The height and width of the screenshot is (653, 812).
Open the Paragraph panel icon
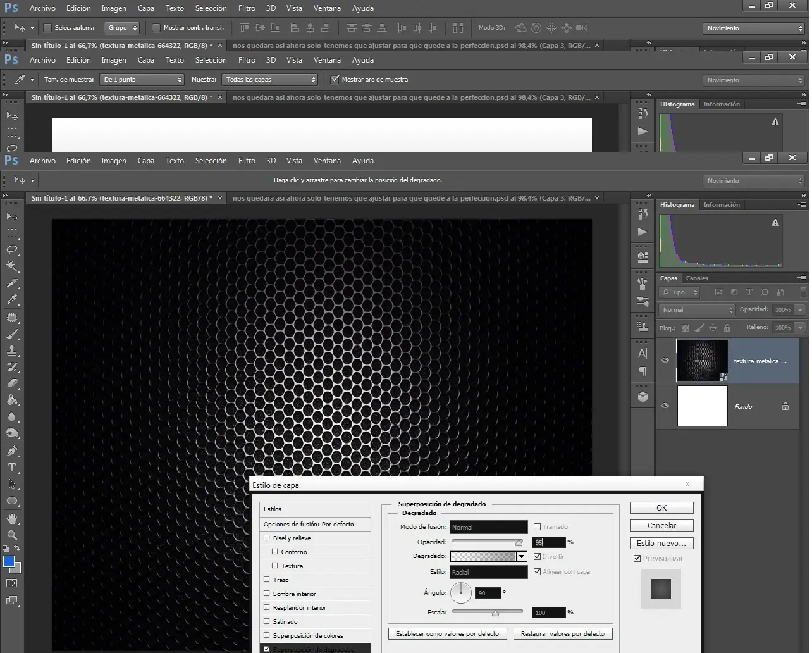click(643, 371)
